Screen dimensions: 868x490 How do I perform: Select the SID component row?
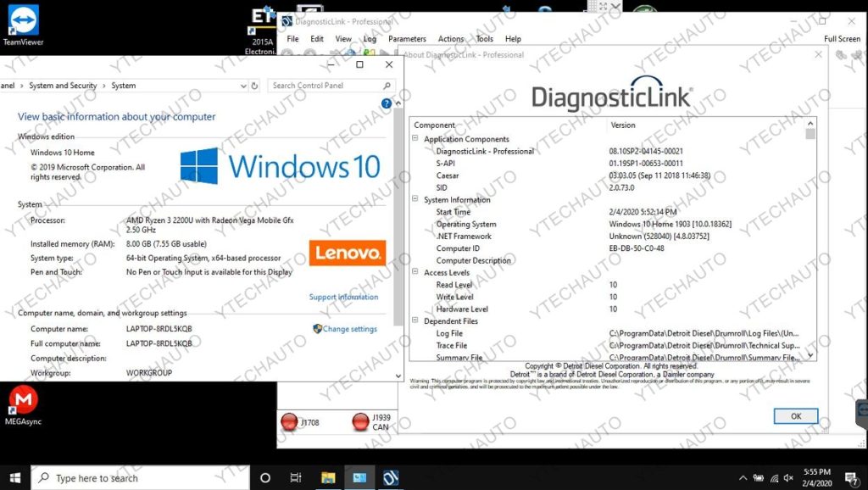click(x=608, y=187)
